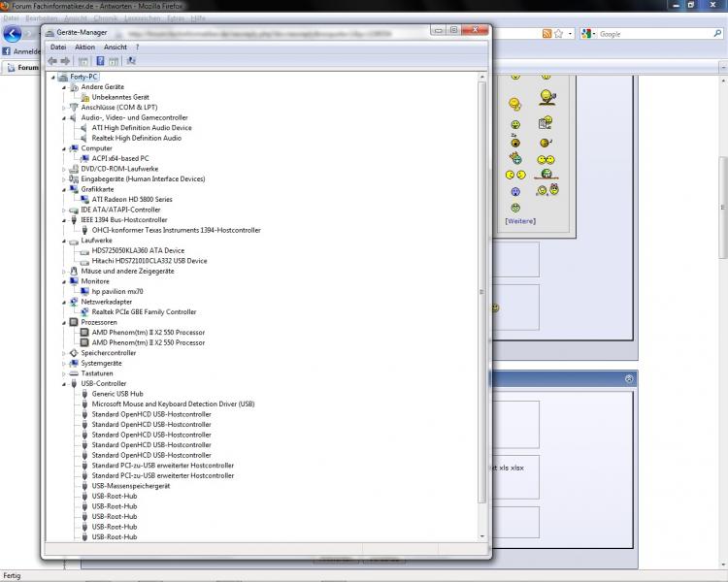
Task: Expand the Eingabegeräte (Human Interface Devices) node
Action: tap(64, 179)
